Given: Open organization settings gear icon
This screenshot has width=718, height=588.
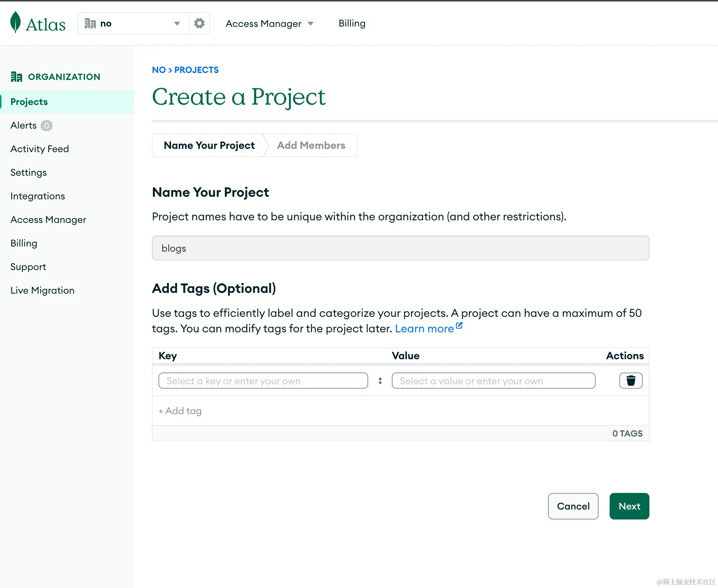Looking at the screenshot, I should tap(199, 23).
